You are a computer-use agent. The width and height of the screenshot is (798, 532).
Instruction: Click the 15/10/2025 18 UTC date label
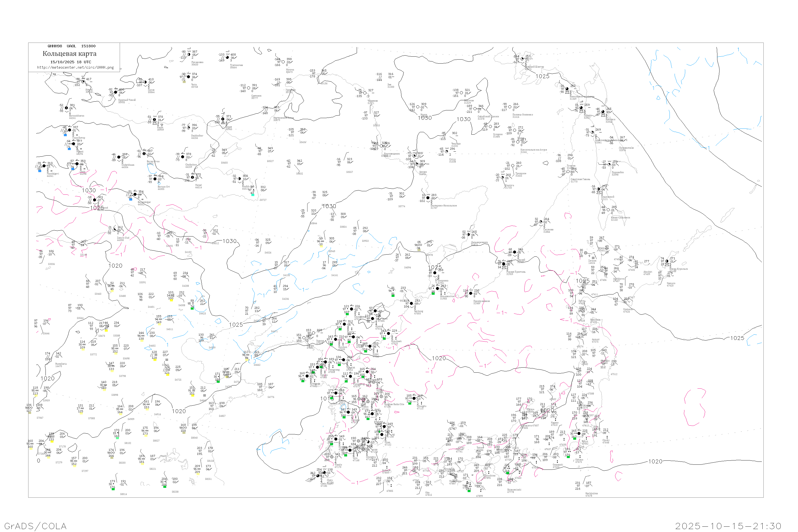(70, 62)
